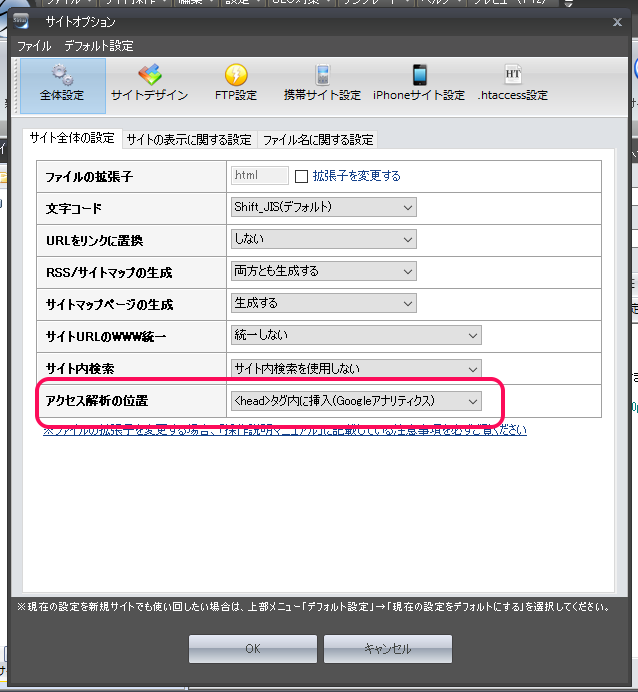The width and height of the screenshot is (638, 692).
Task: Expand the 文字コード Shift_JIS dropdown
Action: [x=323, y=207]
